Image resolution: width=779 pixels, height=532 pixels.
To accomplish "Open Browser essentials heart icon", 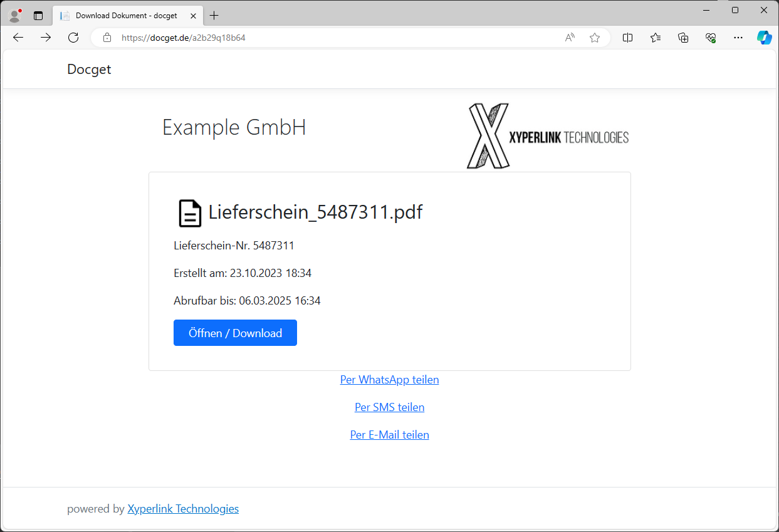I will (x=711, y=38).
